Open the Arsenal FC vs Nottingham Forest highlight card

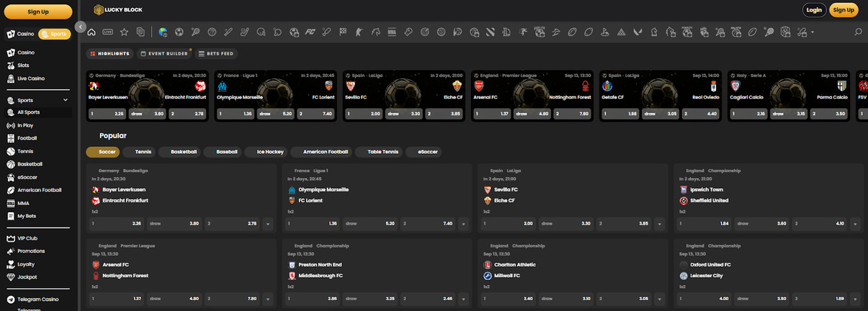tap(532, 96)
